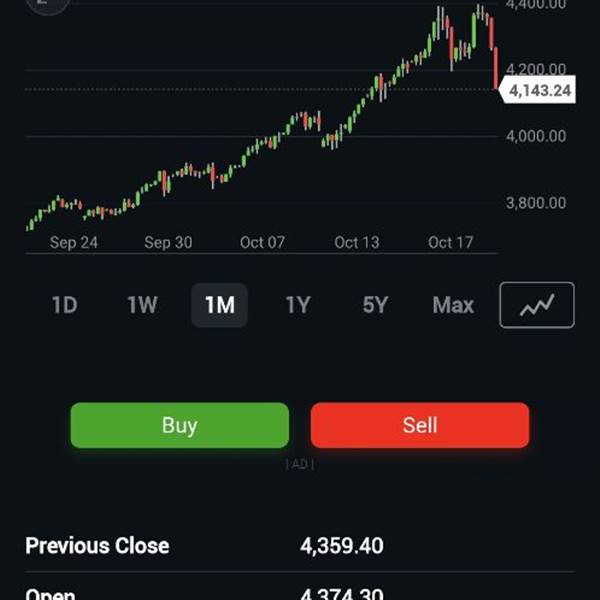Show the 1Y price history

click(297, 305)
